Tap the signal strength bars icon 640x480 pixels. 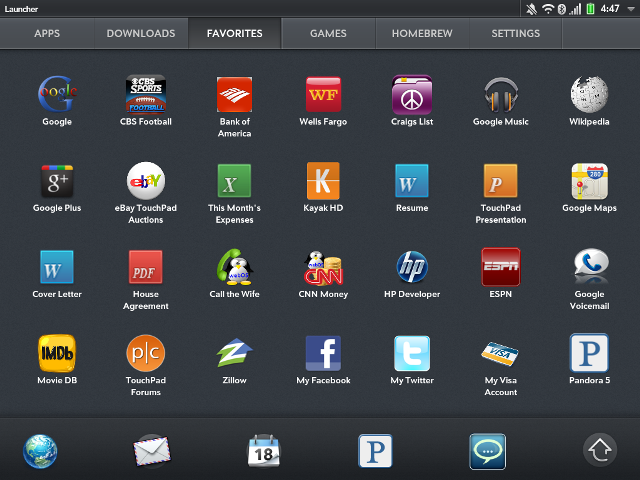pos(576,9)
